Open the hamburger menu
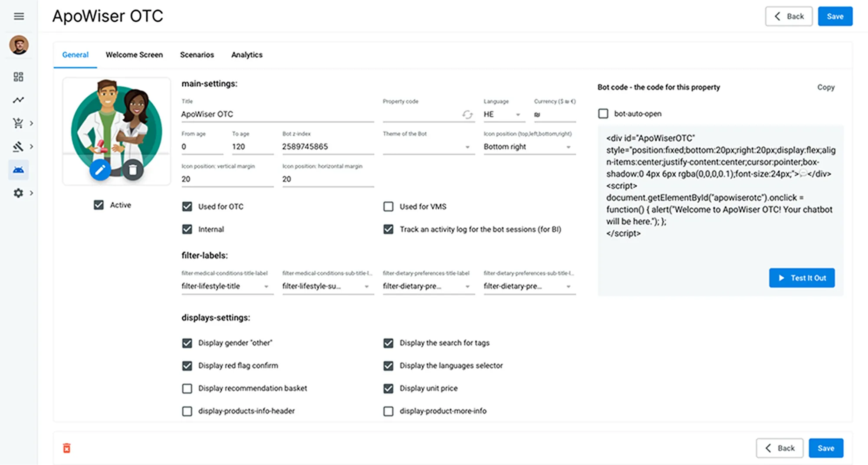 [x=19, y=16]
